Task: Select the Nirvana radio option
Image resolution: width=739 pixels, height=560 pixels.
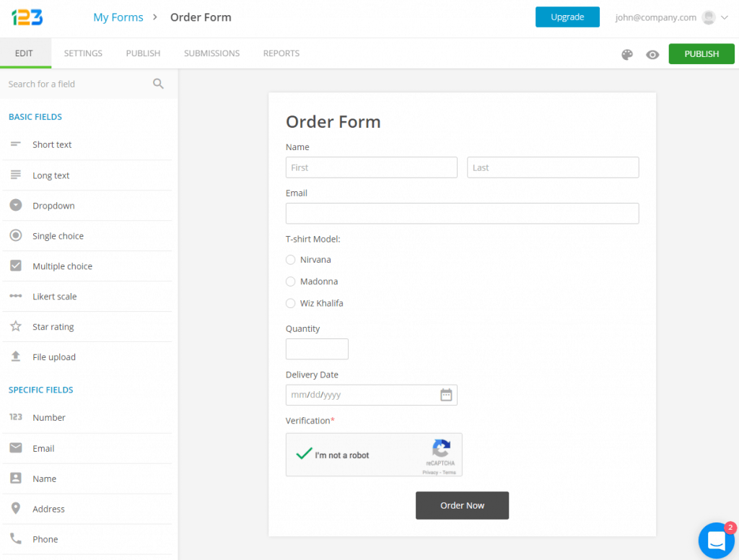Action: click(290, 260)
